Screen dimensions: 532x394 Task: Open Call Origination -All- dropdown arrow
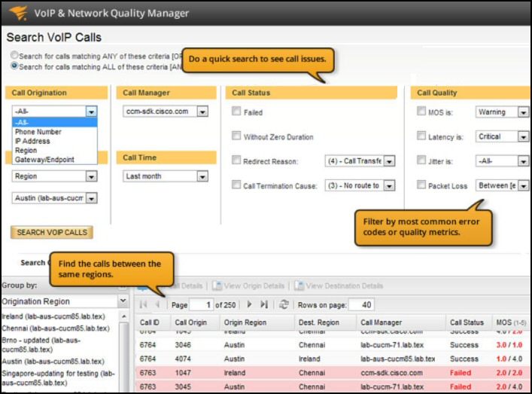coord(91,111)
